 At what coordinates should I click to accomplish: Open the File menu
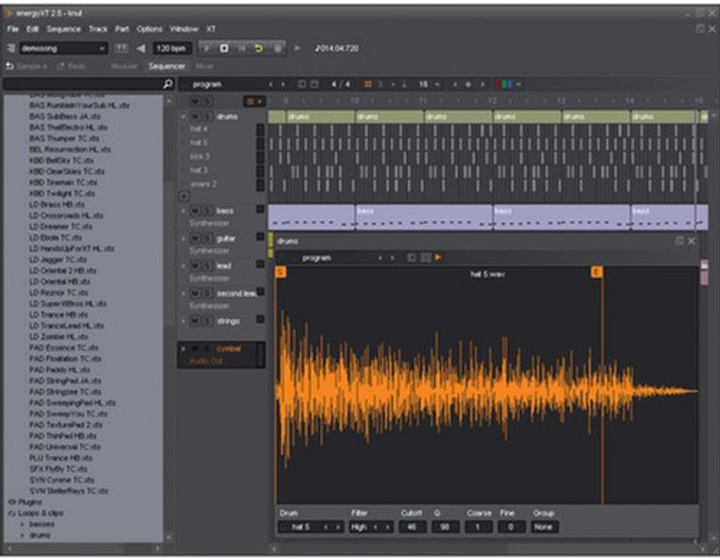click(x=13, y=29)
